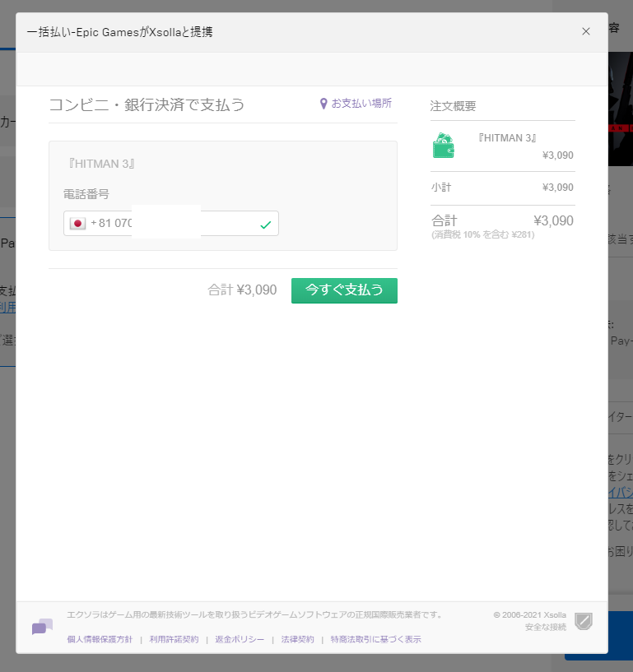The width and height of the screenshot is (633, 672).
Task: Click 小計 subtotal row in order summary
Action: [x=502, y=188]
